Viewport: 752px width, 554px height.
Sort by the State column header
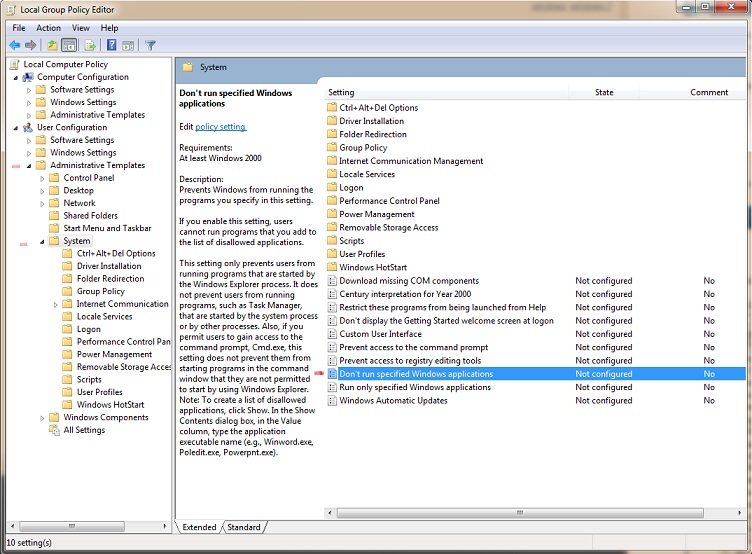[604, 92]
